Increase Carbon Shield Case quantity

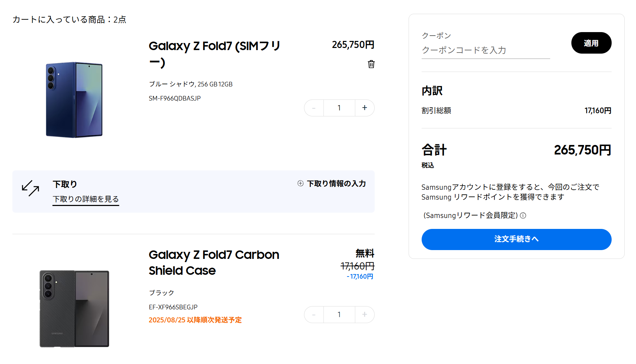tap(364, 315)
